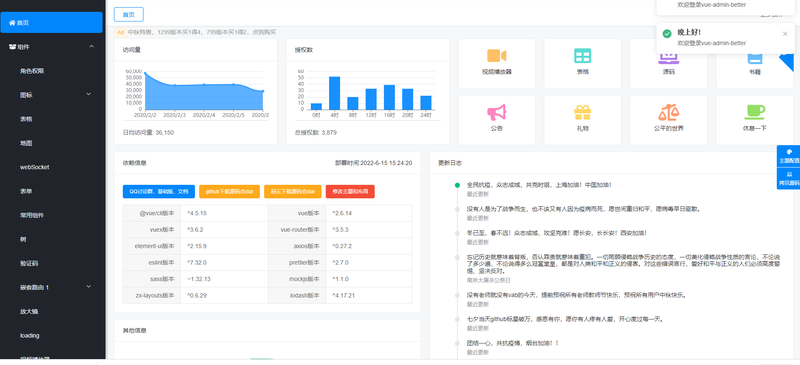Screen dimensions: 800x365
Task: Open the 表格 sidebar item
Action: (x=53, y=119)
